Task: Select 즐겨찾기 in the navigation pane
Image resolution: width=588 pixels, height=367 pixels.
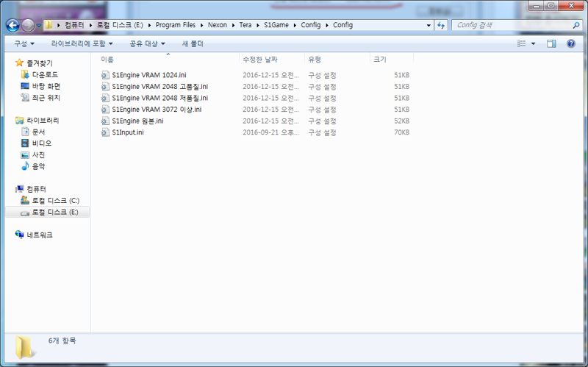Action: click(x=40, y=63)
